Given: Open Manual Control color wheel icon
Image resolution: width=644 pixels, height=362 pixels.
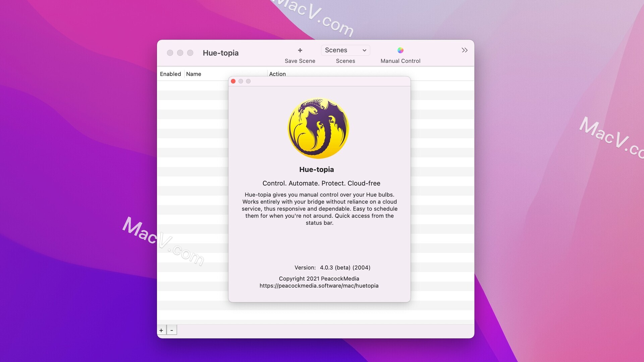Looking at the screenshot, I should tap(400, 50).
